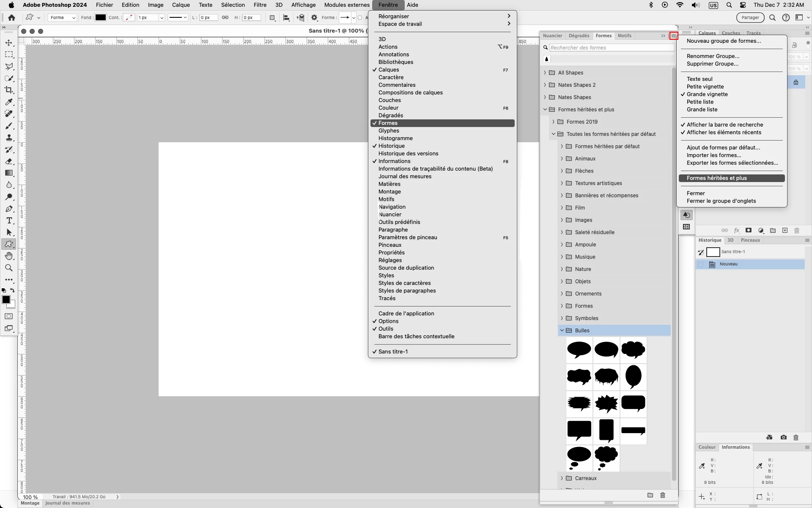The height and width of the screenshot is (508, 812).
Task: Click the Shapes panel delete trash icon
Action: tap(663, 495)
